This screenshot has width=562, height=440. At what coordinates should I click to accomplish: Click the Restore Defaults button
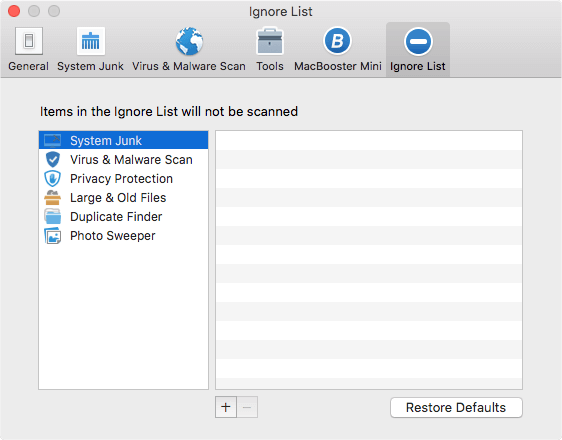pos(456,407)
